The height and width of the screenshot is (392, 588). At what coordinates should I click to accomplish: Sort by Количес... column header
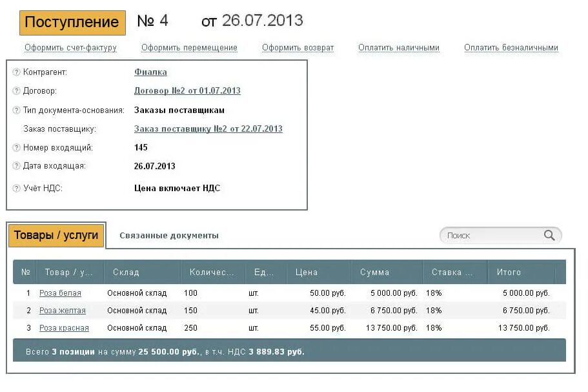pyautogui.click(x=212, y=272)
